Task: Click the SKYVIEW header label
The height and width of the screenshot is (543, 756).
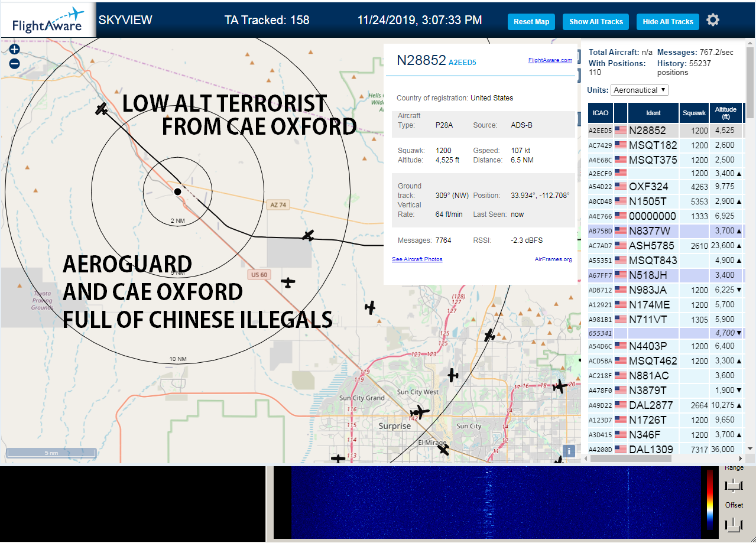Action: pyautogui.click(x=125, y=20)
